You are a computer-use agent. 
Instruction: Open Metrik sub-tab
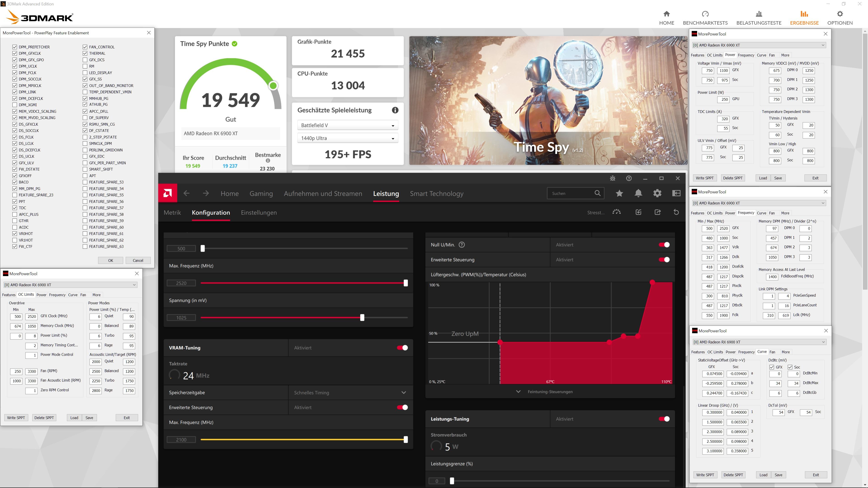click(172, 213)
